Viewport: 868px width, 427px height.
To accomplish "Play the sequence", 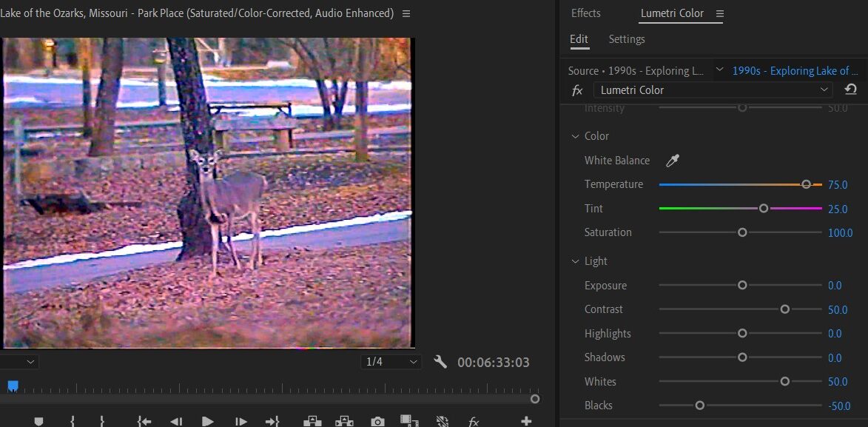I will 208,422.
